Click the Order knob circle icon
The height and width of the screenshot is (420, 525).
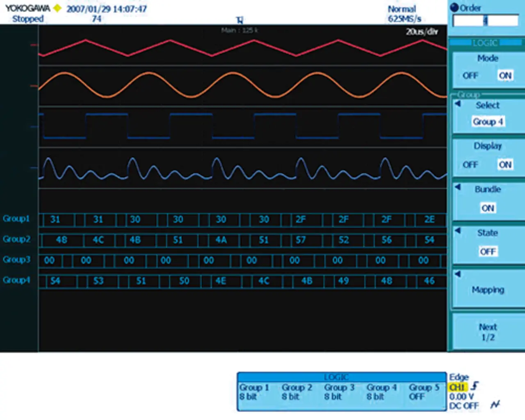point(454,8)
